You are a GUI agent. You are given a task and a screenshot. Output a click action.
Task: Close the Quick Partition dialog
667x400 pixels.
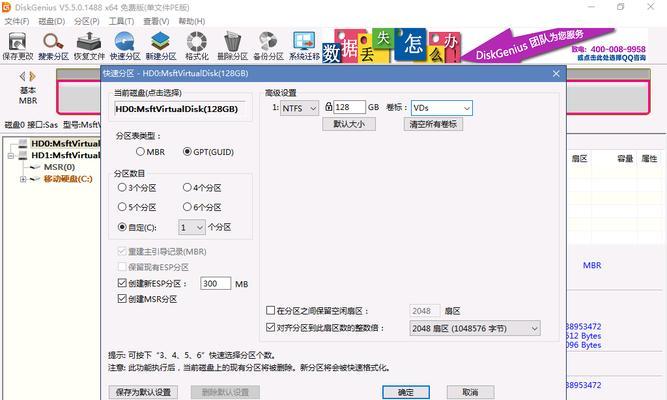[556, 74]
